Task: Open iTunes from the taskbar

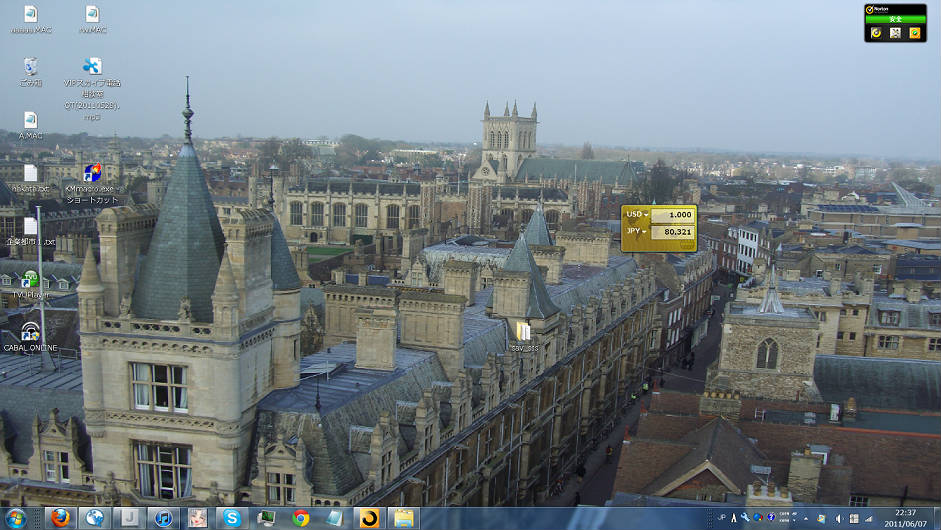Action: click(x=163, y=518)
